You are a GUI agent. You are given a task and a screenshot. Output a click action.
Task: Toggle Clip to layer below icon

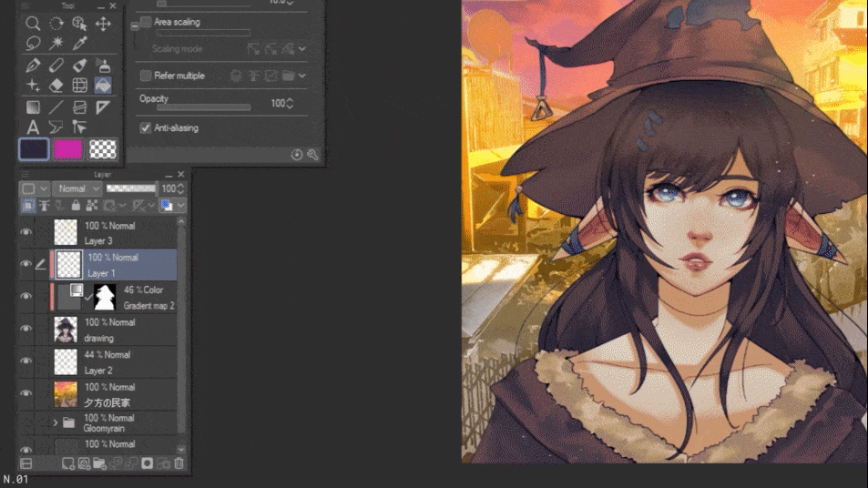pos(27,206)
